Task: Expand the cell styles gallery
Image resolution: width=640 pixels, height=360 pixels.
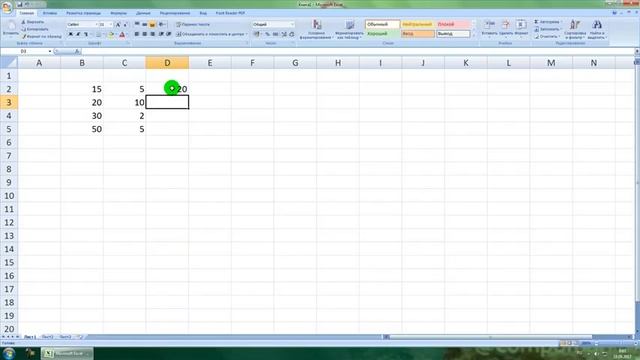Action: point(473,36)
